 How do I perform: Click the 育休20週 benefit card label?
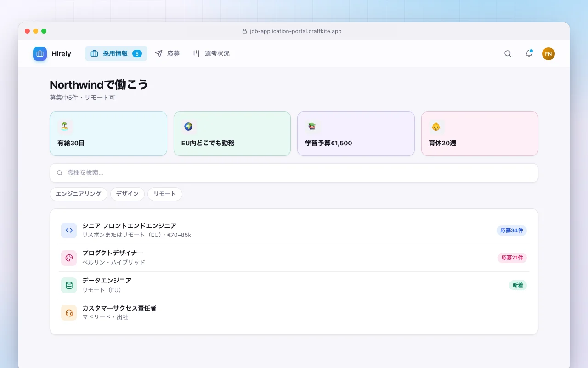click(x=442, y=143)
